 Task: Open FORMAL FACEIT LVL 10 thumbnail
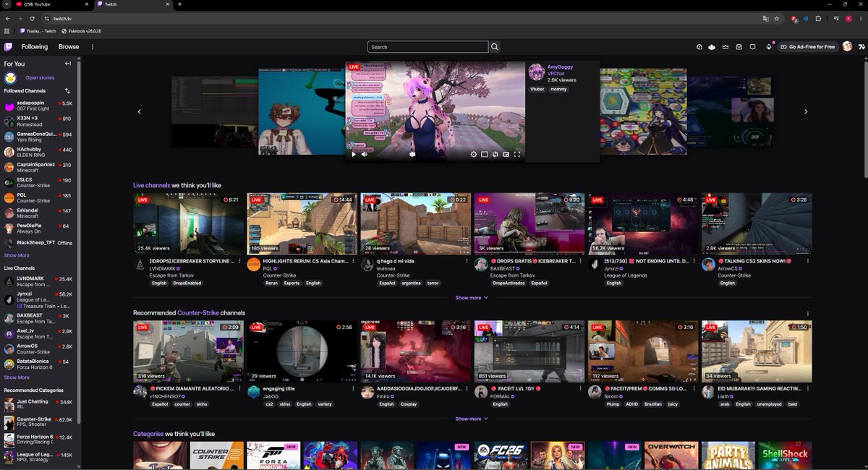[529, 351]
